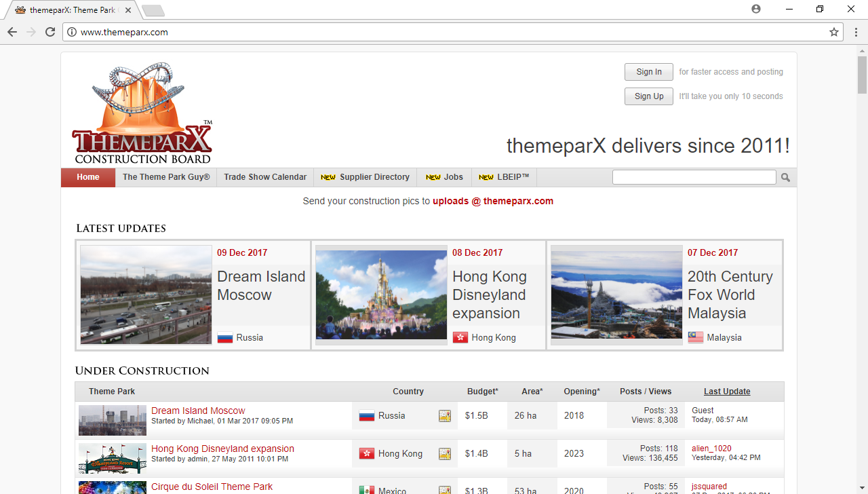868x494 pixels.
Task: Open Hong Kong Disneyland row thumbnail
Action: tap(113, 458)
